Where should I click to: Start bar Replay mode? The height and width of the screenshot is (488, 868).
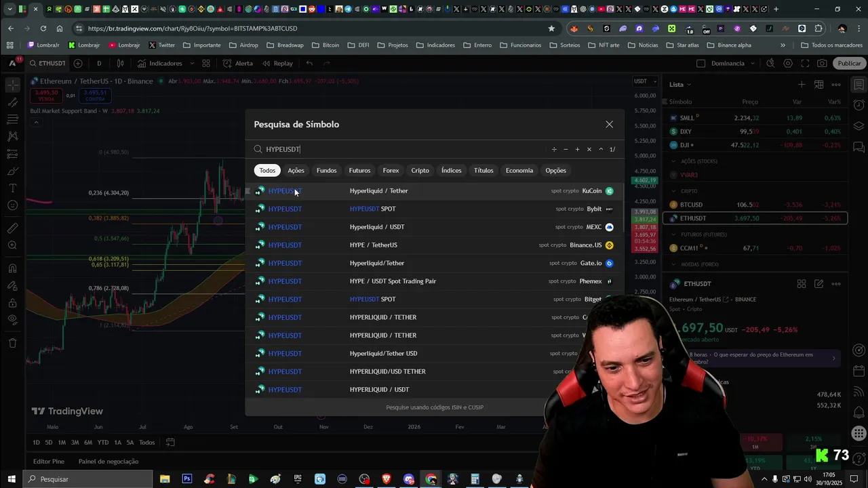pos(277,63)
